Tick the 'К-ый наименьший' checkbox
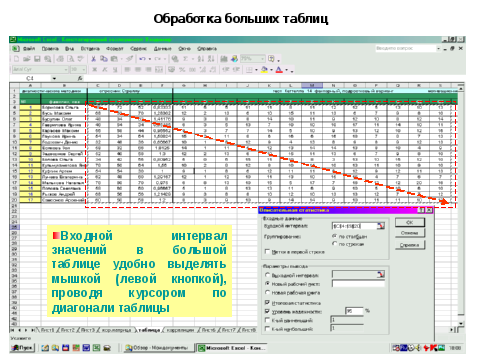Viewport: 480px width, 360px height. tap(267, 320)
